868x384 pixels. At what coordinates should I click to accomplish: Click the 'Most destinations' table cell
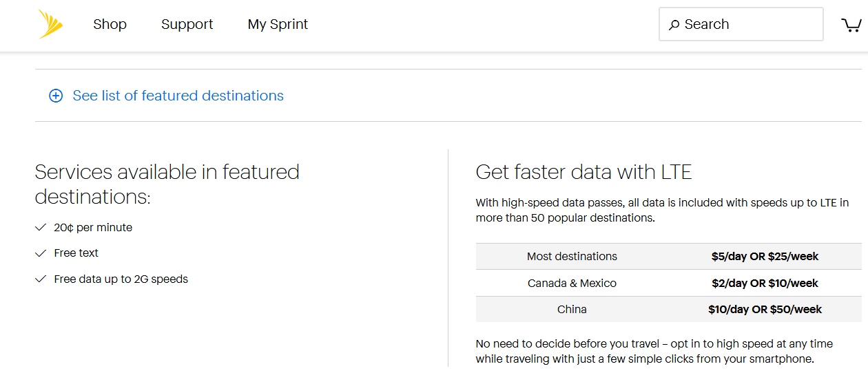pos(572,256)
